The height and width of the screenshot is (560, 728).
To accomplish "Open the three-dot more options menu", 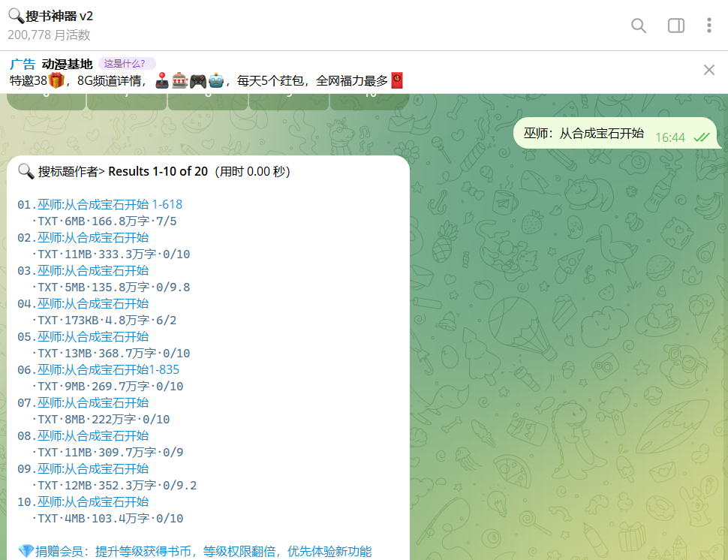I will click(x=708, y=25).
